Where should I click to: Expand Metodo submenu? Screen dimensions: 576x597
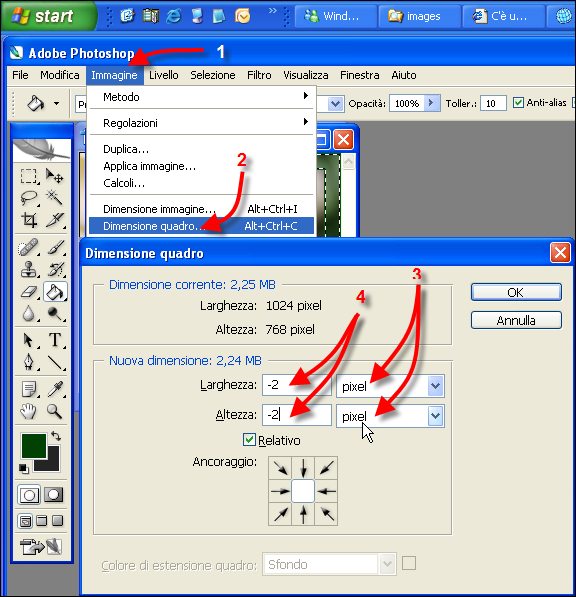[x=305, y=96]
